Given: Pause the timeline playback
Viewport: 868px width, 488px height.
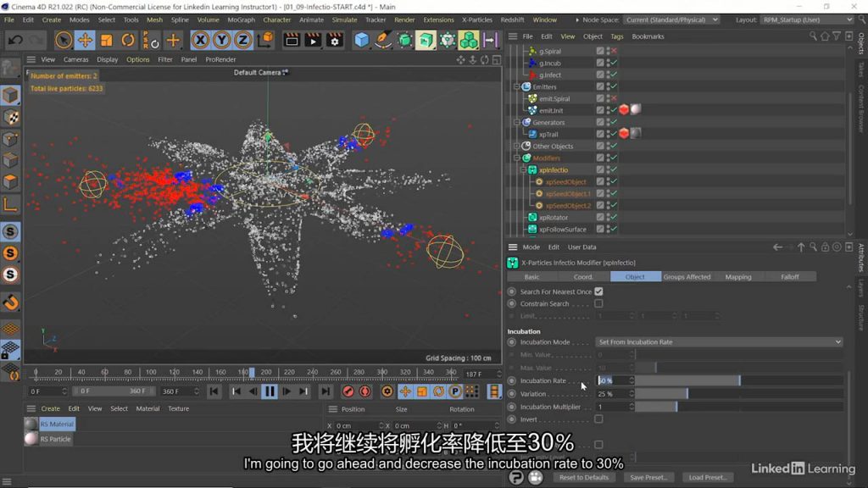Looking at the screenshot, I should click(270, 391).
